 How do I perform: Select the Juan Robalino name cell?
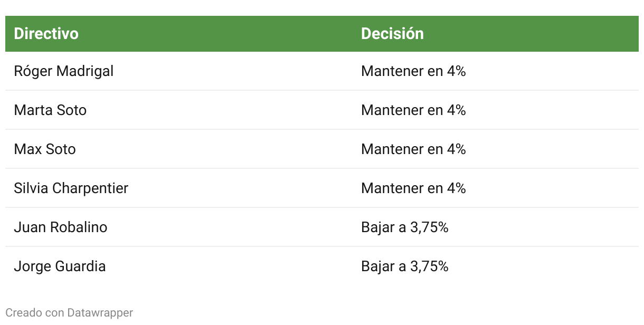coord(61,227)
